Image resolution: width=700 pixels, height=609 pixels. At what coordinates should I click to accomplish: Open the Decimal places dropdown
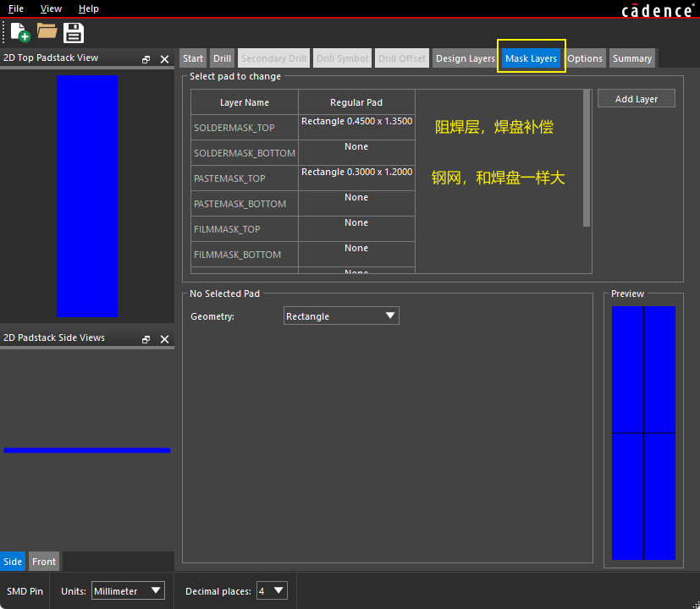(x=272, y=590)
